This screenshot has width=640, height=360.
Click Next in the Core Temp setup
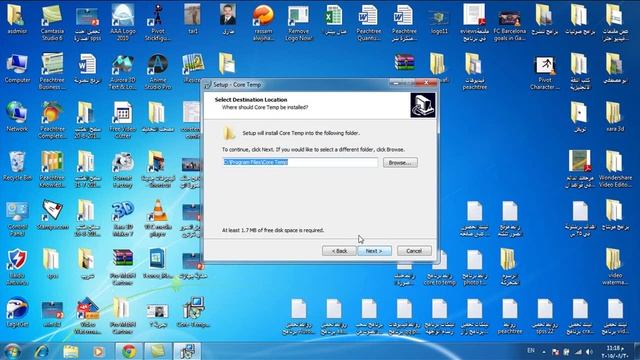(x=374, y=251)
